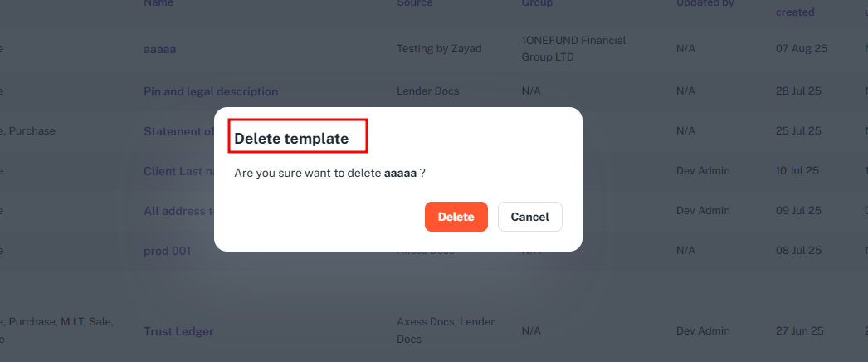Click the "Updated by" column header
The height and width of the screenshot is (362, 868).
coord(705,3)
